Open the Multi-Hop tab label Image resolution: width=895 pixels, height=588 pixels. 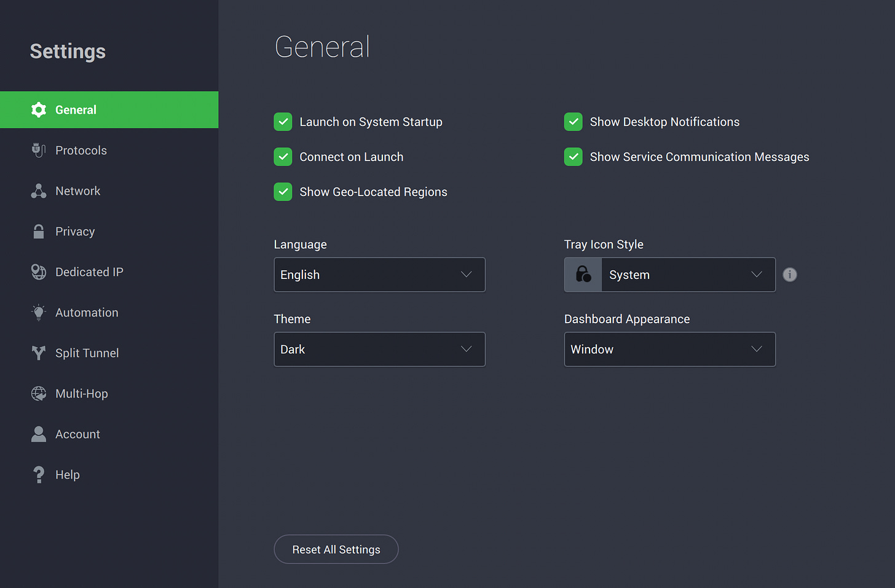coord(82,394)
